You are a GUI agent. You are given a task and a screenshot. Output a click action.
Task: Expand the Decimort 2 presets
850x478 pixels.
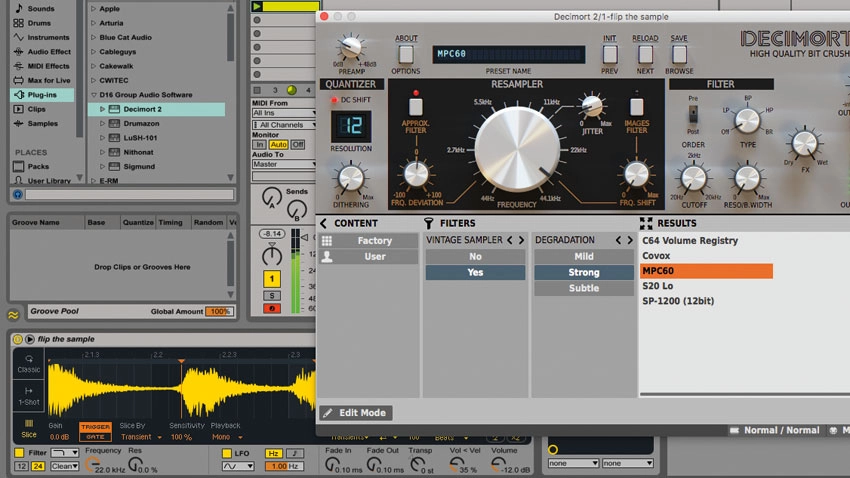click(x=102, y=109)
